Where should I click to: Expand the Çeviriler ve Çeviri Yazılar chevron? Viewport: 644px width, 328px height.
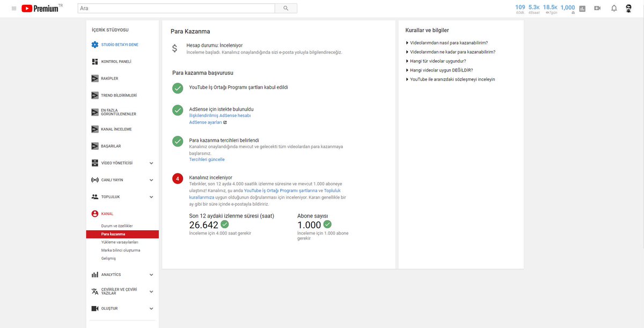tap(151, 291)
